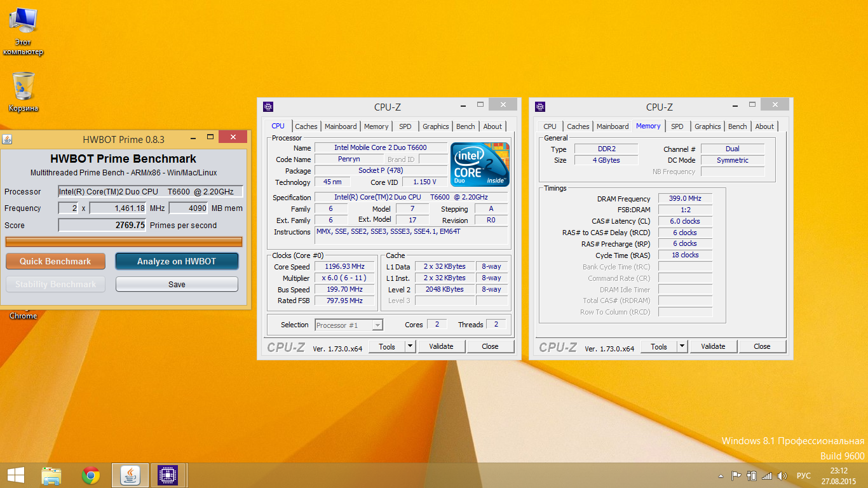The height and width of the screenshot is (488, 868).
Task: Click Close button in left CPU-Z
Action: tap(490, 346)
